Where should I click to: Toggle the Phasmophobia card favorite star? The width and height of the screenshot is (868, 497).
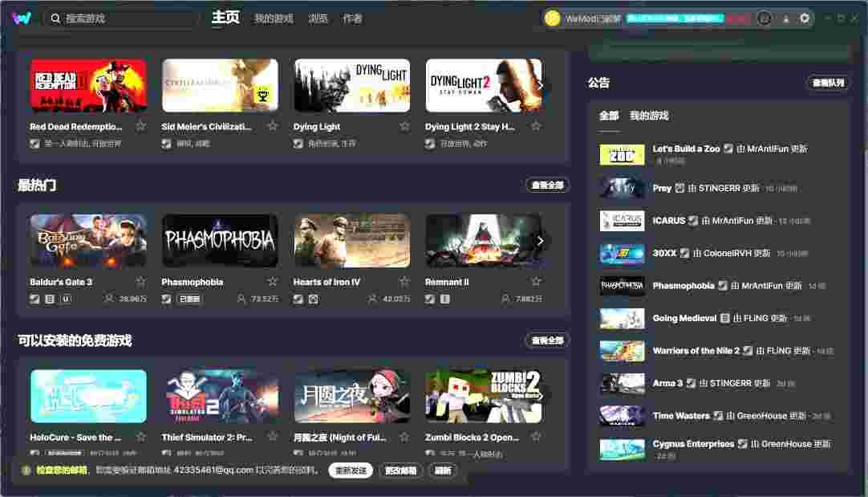273,281
